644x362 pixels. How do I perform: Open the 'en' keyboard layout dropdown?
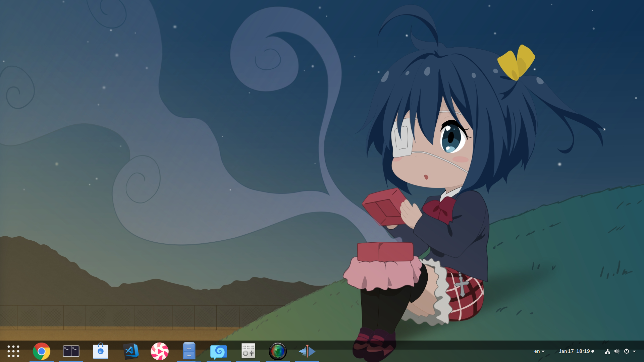point(539,351)
